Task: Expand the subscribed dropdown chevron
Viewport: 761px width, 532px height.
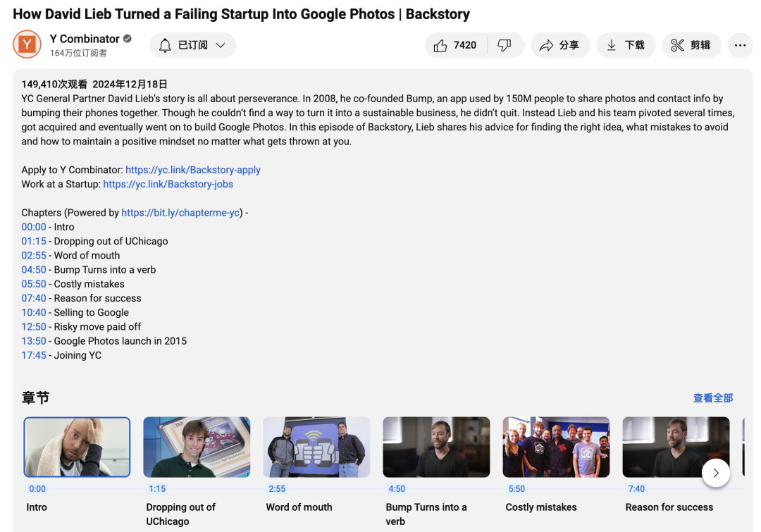Action: [x=221, y=46]
